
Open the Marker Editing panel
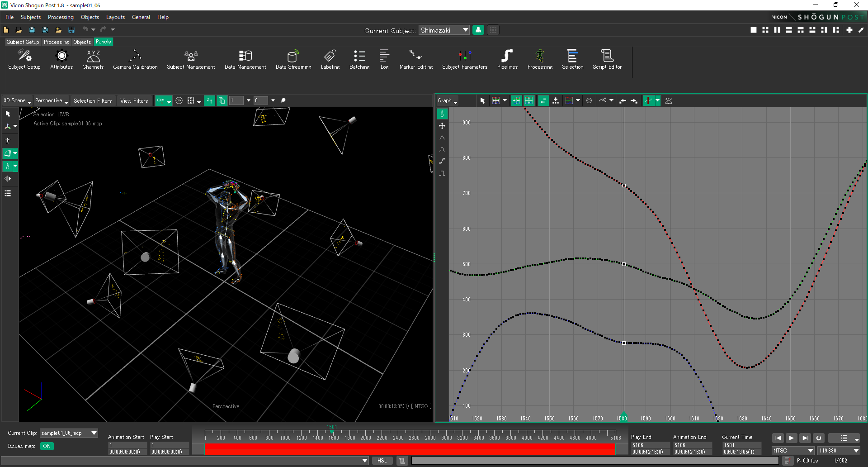pos(416,60)
